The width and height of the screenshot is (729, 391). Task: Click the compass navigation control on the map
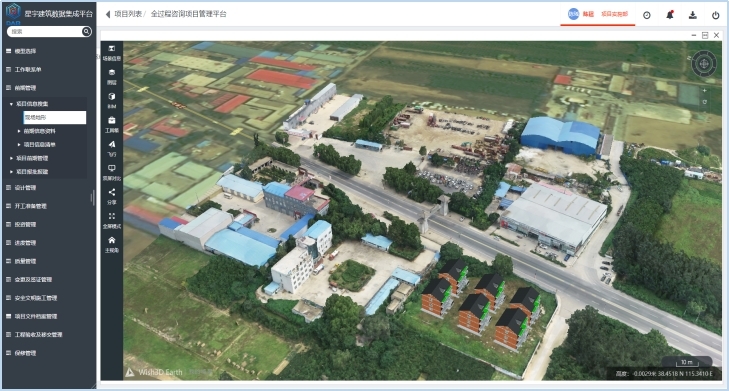tap(704, 63)
